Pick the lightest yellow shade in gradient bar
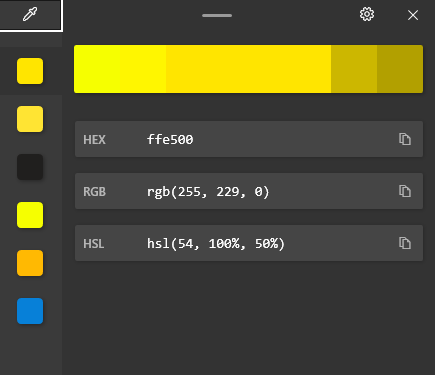Viewport: 435px width, 375px height. tap(97, 69)
